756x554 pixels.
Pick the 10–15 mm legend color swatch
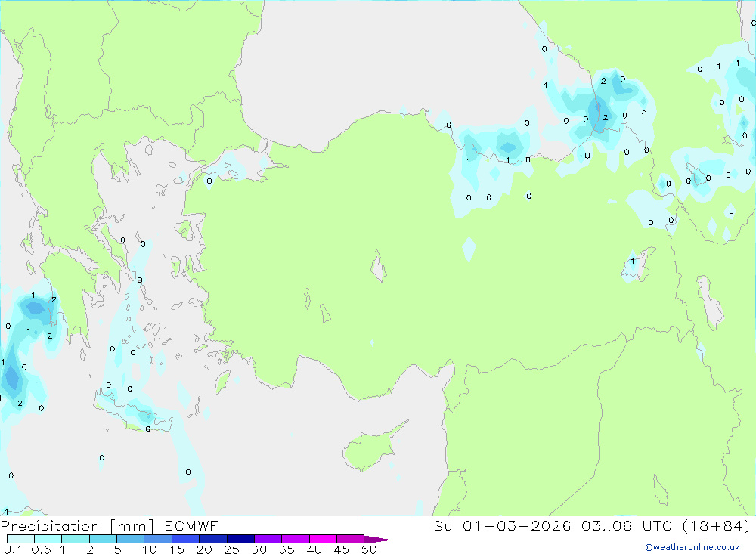click(158, 539)
